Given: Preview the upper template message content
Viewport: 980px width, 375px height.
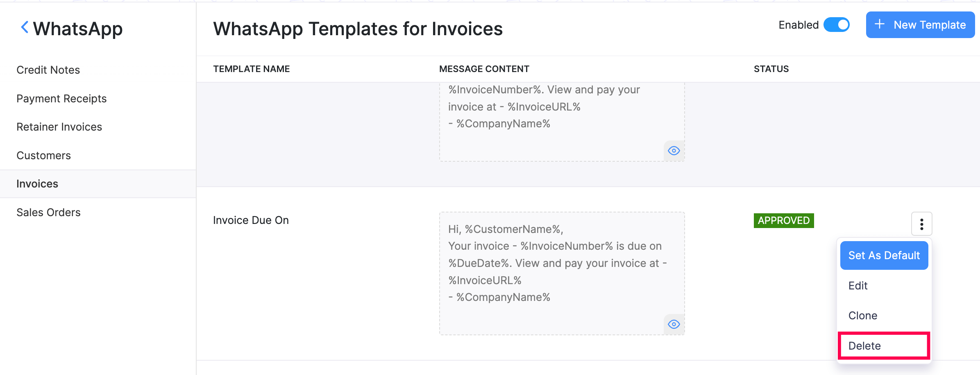Looking at the screenshot, I should (674, 151).
